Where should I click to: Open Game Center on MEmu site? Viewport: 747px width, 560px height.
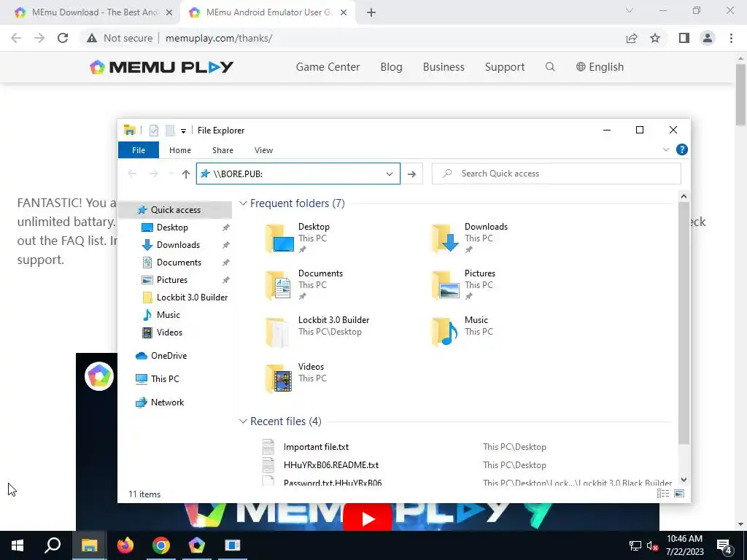click(x=328, y=67)
